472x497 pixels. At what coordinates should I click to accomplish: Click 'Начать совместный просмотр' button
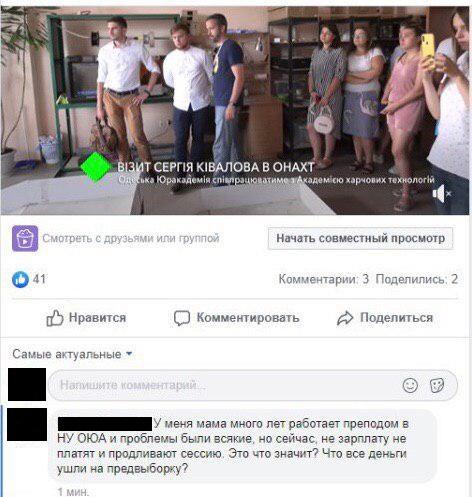point(360,238)
